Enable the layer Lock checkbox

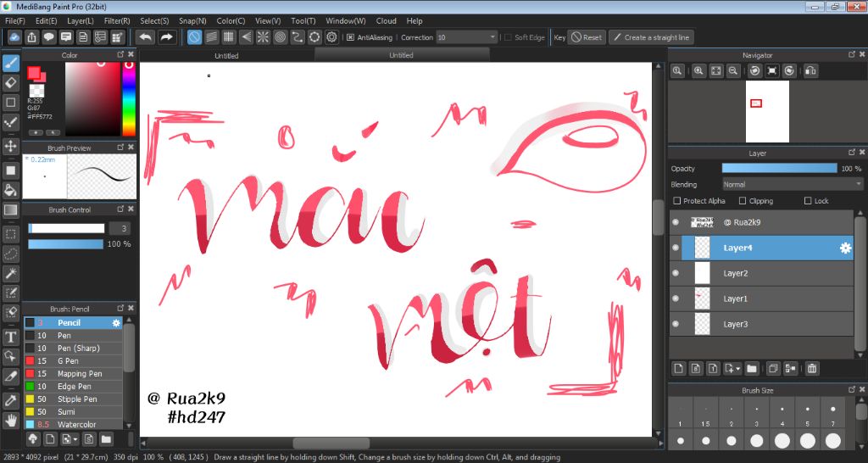click(808, 200)
